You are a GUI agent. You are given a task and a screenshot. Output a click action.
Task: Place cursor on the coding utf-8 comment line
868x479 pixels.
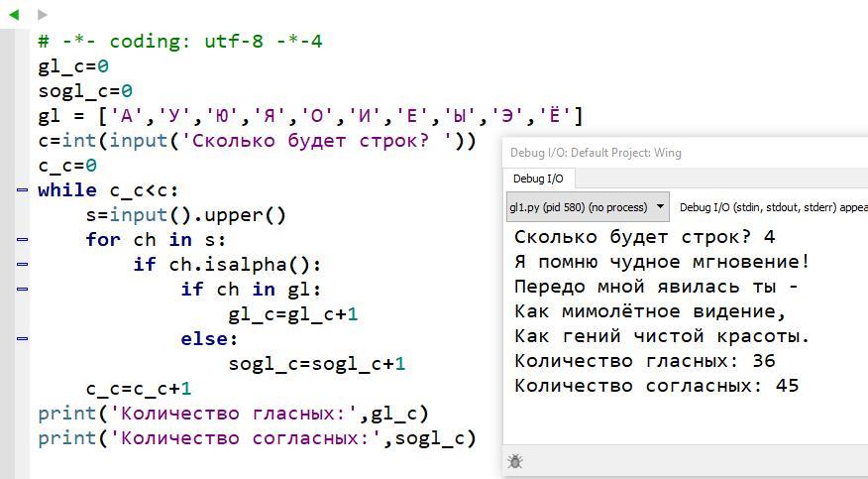coord(180,41)
